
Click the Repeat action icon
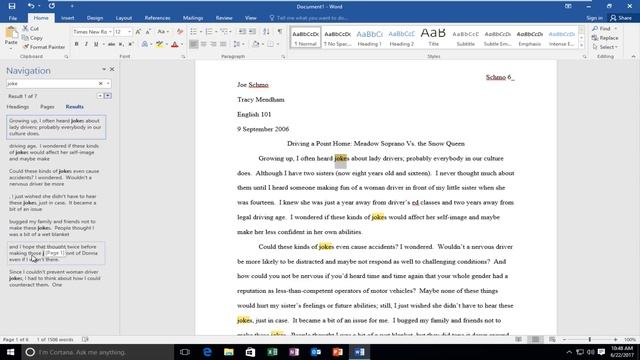52,6
